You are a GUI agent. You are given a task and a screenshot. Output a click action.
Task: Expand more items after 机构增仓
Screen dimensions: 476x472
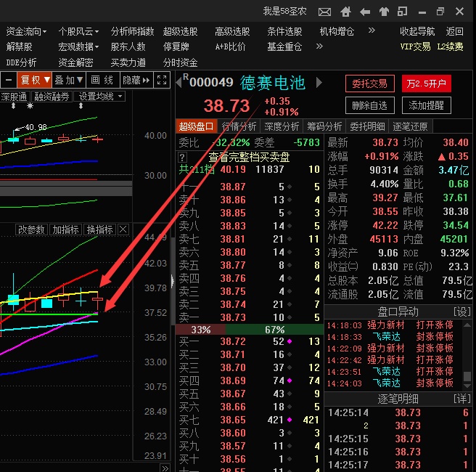coord(372,30)
